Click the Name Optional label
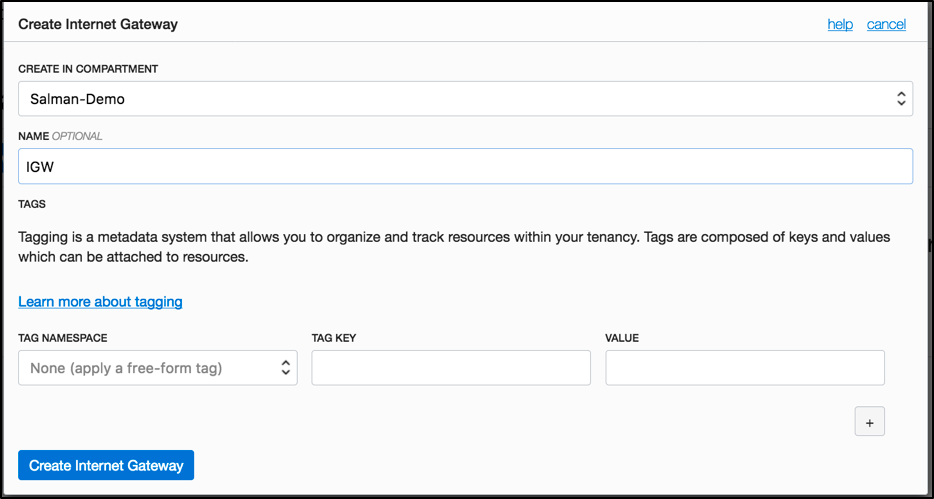 tap(60, 136)
